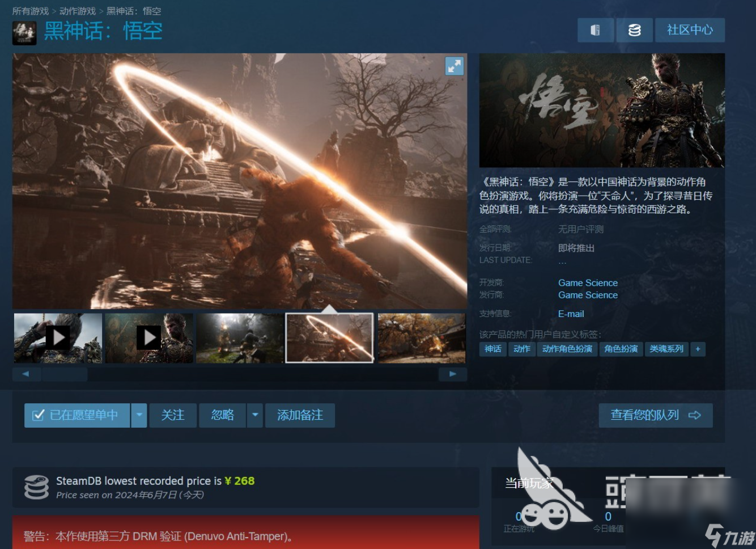
Task: Click the 即将推出 release date text
Action: tap(576, 248)
